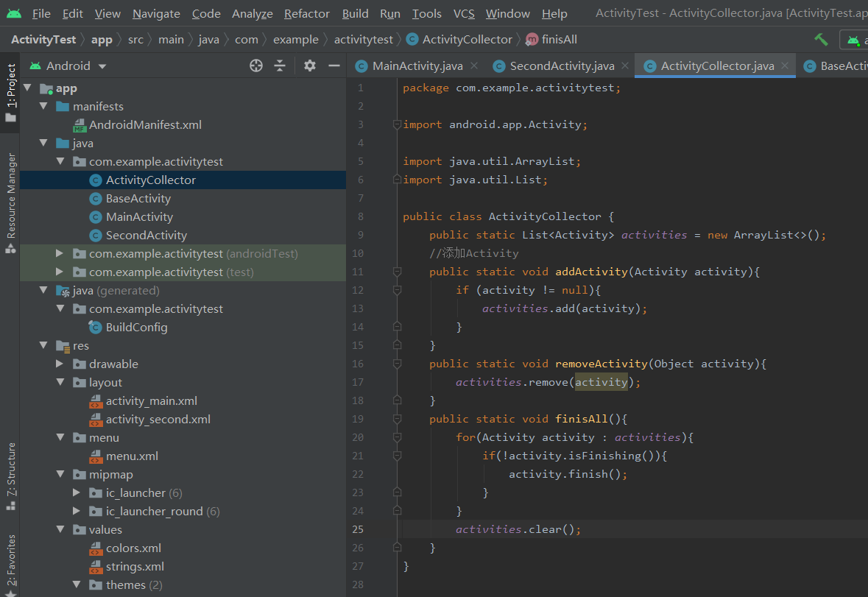
Task: Place cursor on activities.clear() line
Action: (518, 529)
